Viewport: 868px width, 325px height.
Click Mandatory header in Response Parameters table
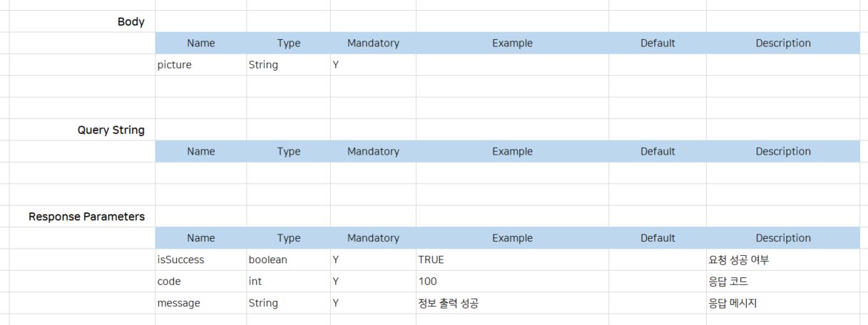(x=373, y=238)
